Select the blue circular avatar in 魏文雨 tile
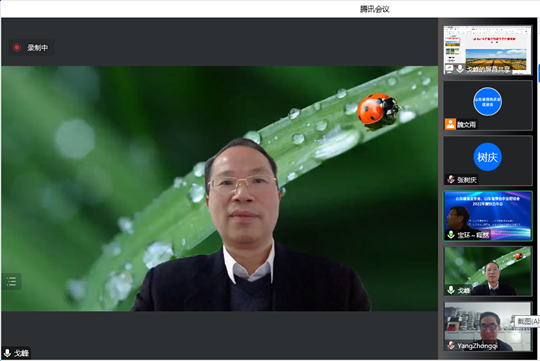Viewport: 540px width, 361px height. pyautogui.click(x=487, y=102)
